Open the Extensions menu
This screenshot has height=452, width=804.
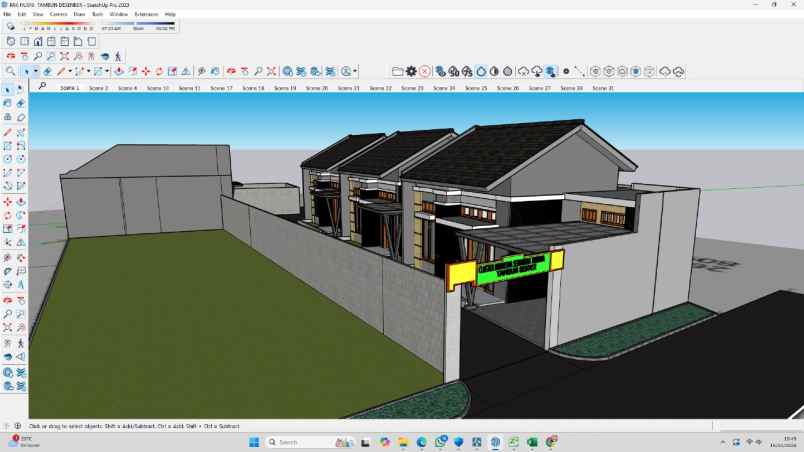coord(147,15)
